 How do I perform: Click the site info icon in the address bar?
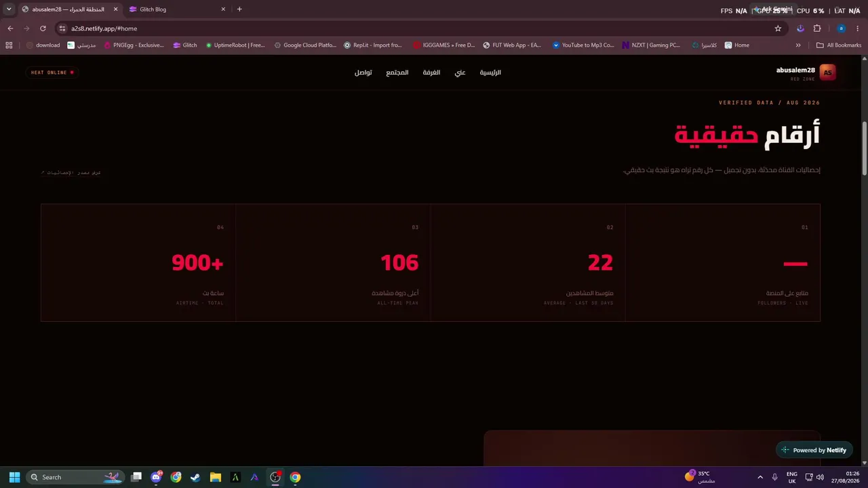click(62, 28)
